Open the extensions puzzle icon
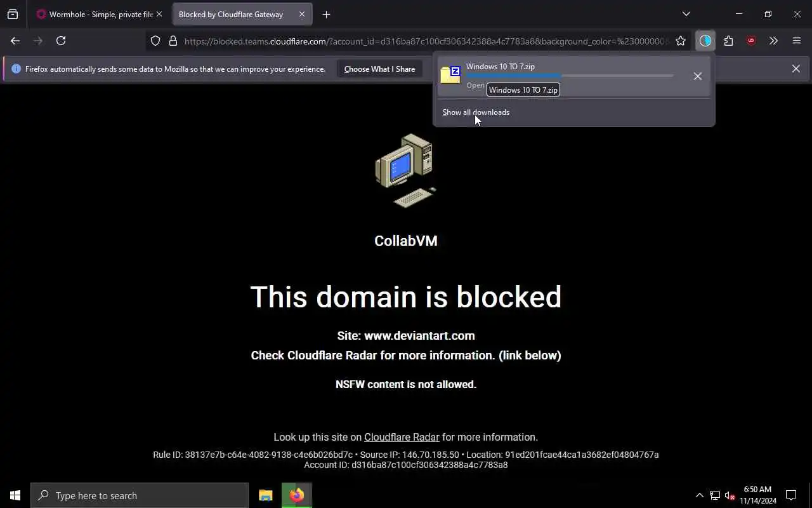Image resolution: width=812 pixels, height=508 pixels. point(728,41)
